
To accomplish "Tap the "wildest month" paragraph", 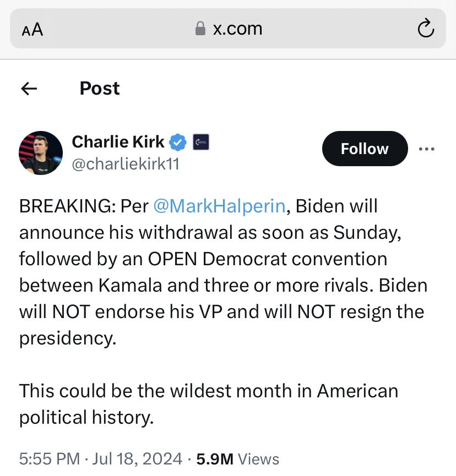I will [x=209, y=404].
